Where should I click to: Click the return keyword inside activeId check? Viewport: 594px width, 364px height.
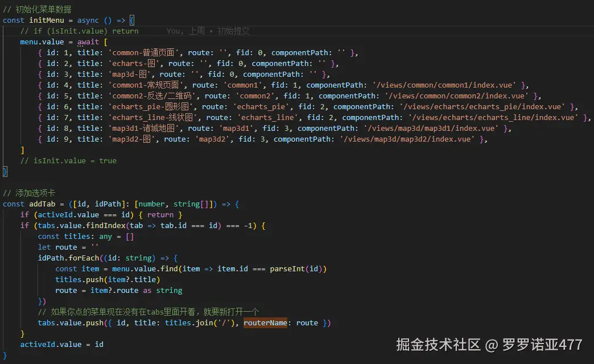[x=160, y=214]
